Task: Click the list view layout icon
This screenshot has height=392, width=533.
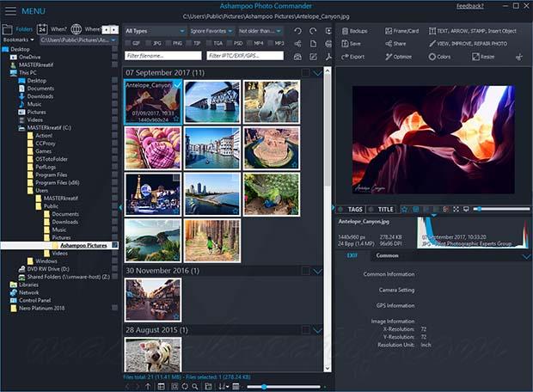Action: coord(161,387)
